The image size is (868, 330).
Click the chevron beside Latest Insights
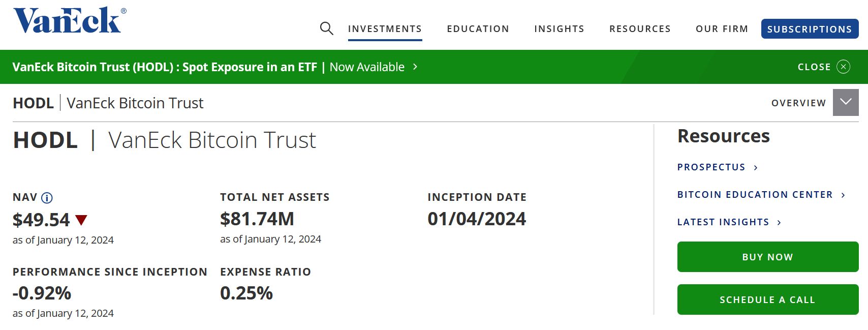[x=779, y=223]
